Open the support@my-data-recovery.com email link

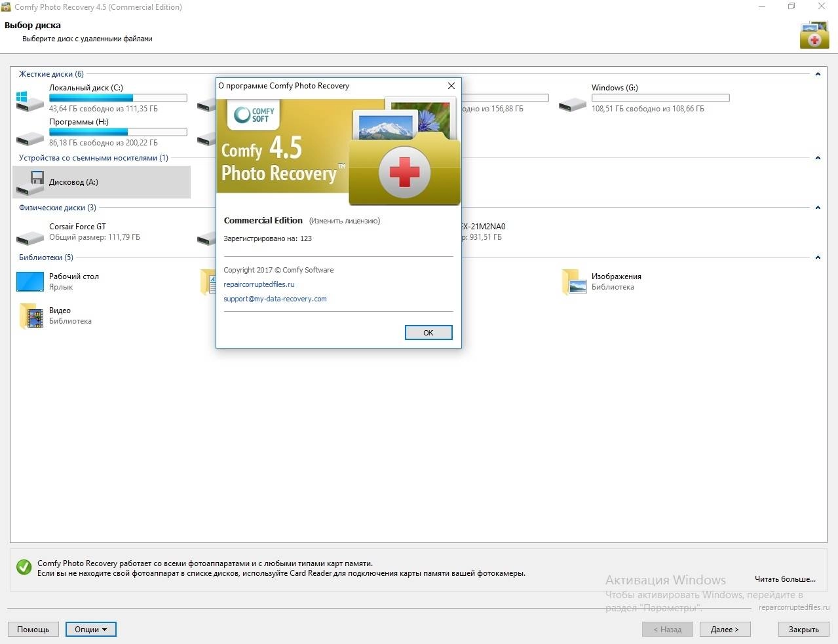(x=275, y=299)
